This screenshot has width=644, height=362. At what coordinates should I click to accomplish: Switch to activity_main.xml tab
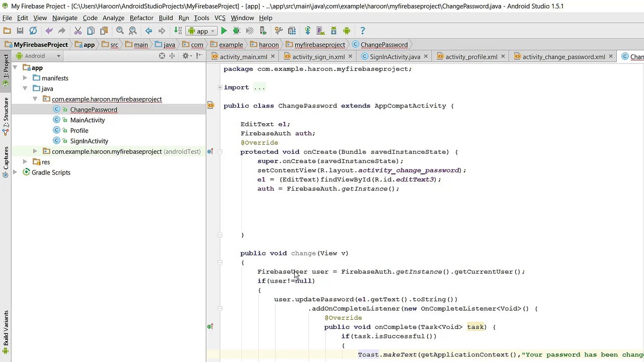(x=244, y=57)
